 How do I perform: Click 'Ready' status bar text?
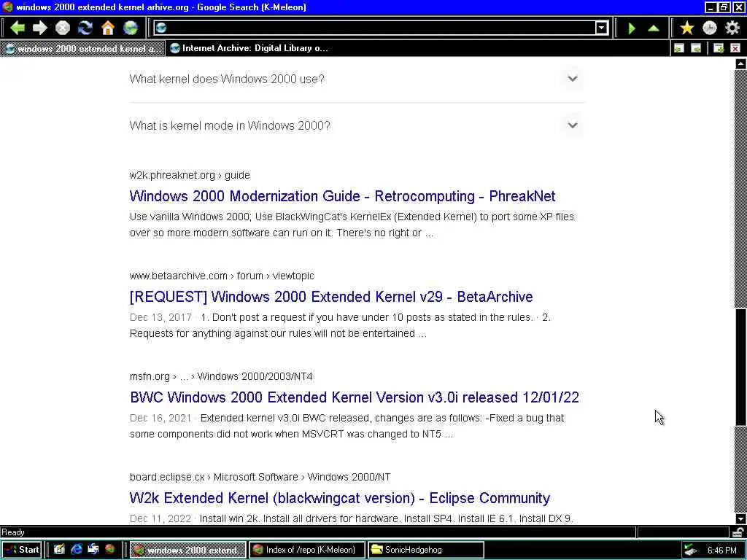pyautogui.click(x=13, y=532)
